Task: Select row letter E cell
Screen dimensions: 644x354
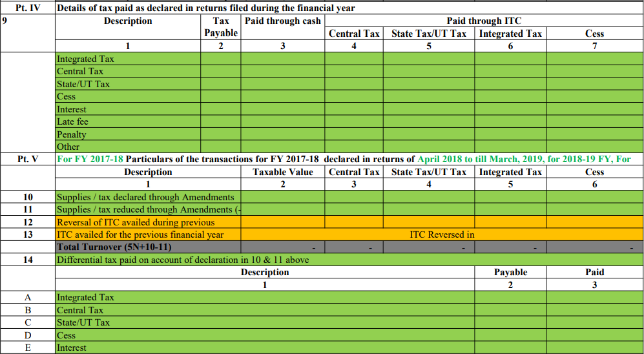Action: pyautogui.click(x=28, y=348)
